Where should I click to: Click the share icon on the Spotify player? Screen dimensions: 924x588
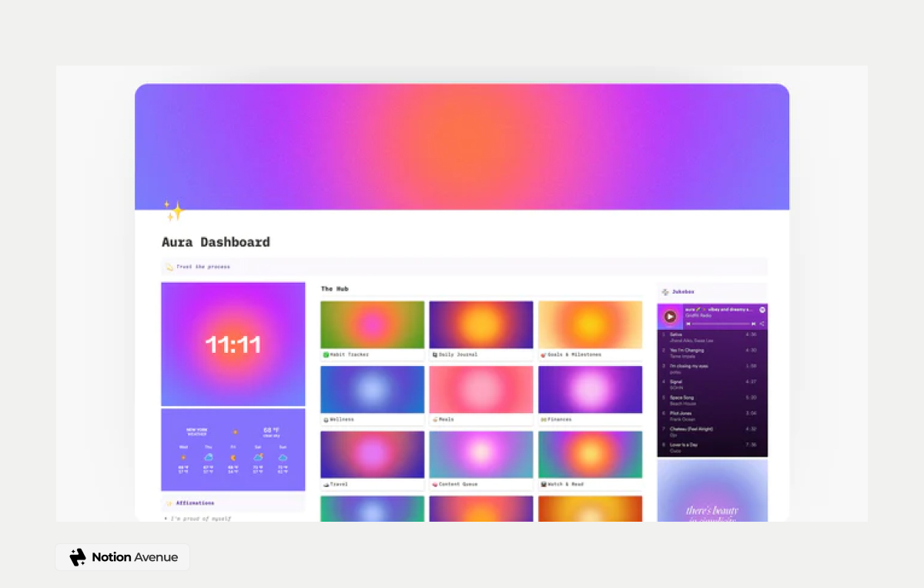(x=762, y=323)
